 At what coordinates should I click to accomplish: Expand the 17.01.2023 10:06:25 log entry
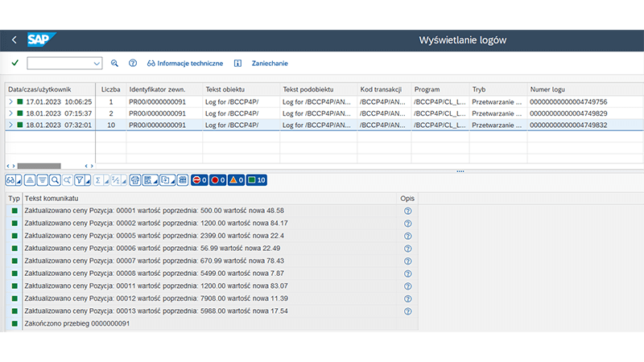point(10,102)
